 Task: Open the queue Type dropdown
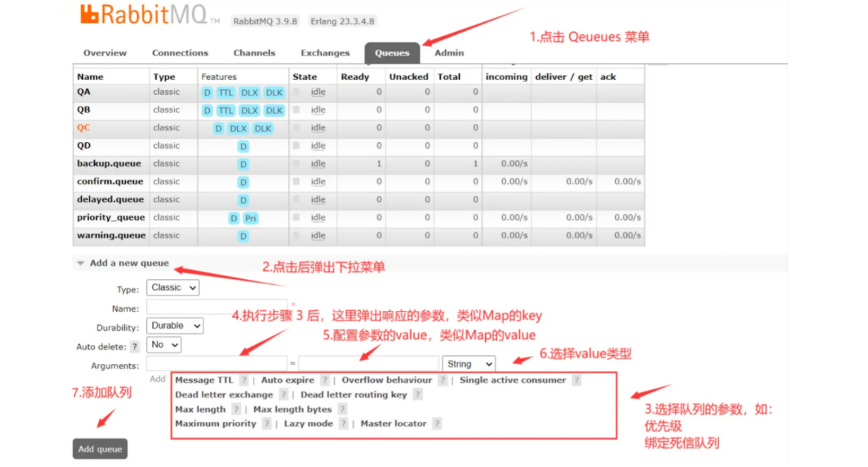tap(173, 287)
